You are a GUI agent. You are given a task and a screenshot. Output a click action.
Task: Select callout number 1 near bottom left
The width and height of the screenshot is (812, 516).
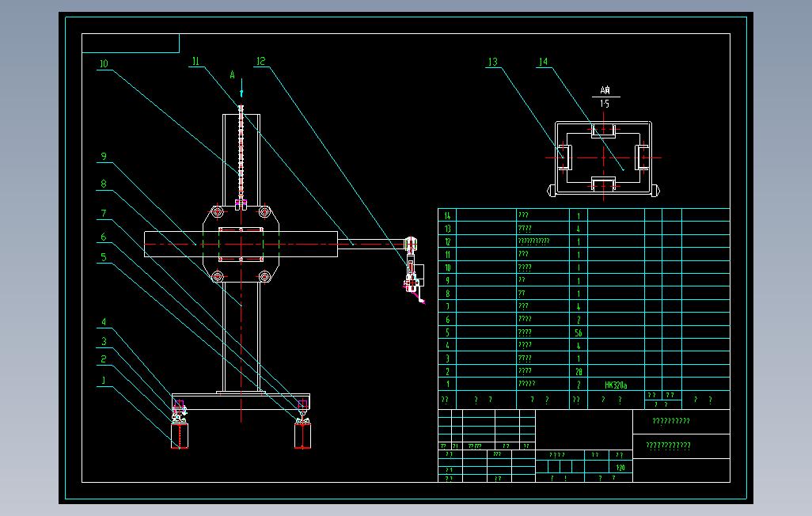[x=104, y=380]
